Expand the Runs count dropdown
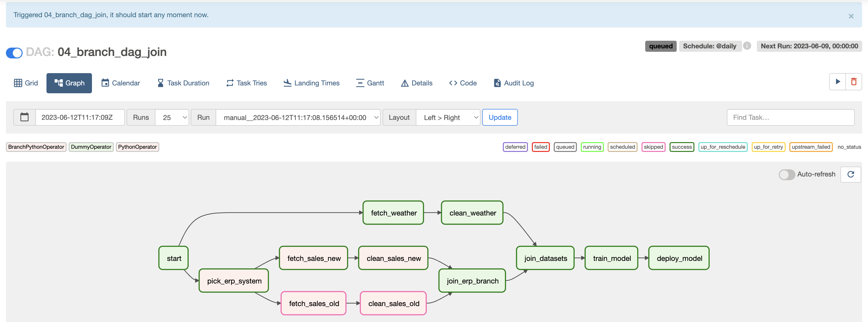 click(172, 117)
